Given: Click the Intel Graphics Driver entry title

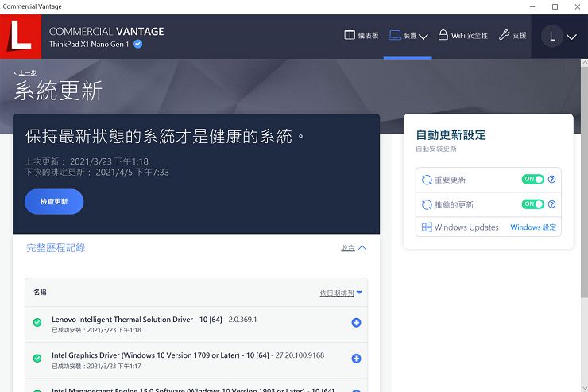Looking at the screenshot, I should point(188,355).
